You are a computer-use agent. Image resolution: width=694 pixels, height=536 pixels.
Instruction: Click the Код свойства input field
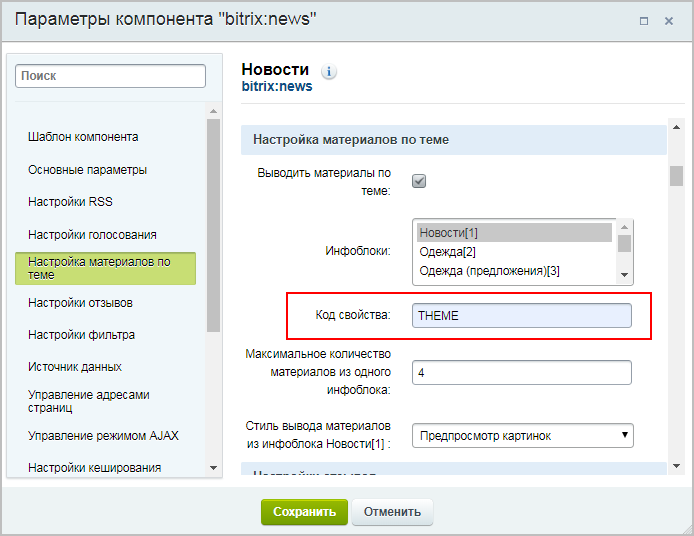pos(522,315)
